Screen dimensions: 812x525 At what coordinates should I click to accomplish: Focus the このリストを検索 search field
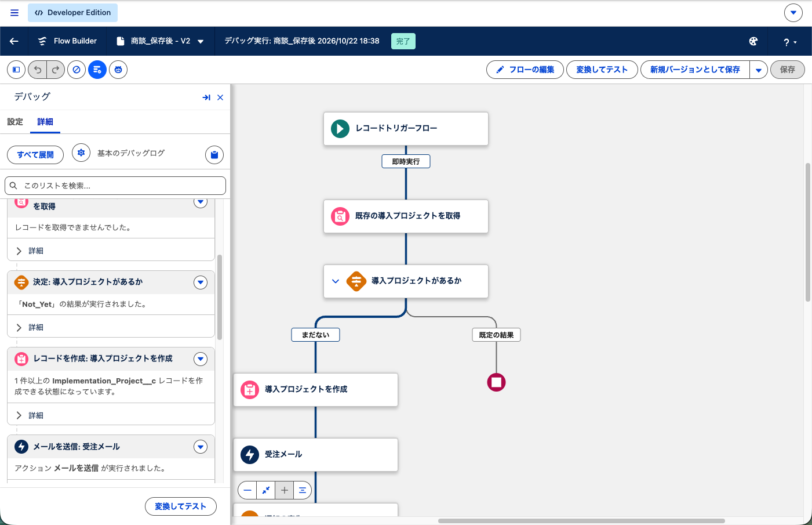click(115, 186)
